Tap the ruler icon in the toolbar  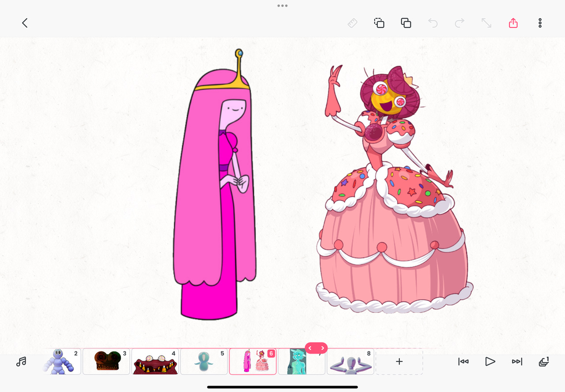352,23
